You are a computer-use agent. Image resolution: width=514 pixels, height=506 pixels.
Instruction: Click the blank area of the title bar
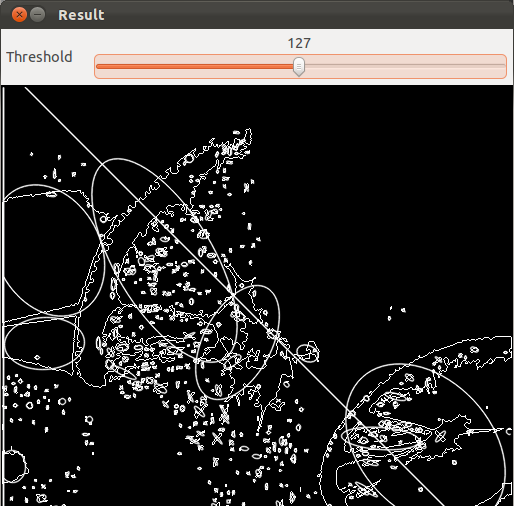300,15
